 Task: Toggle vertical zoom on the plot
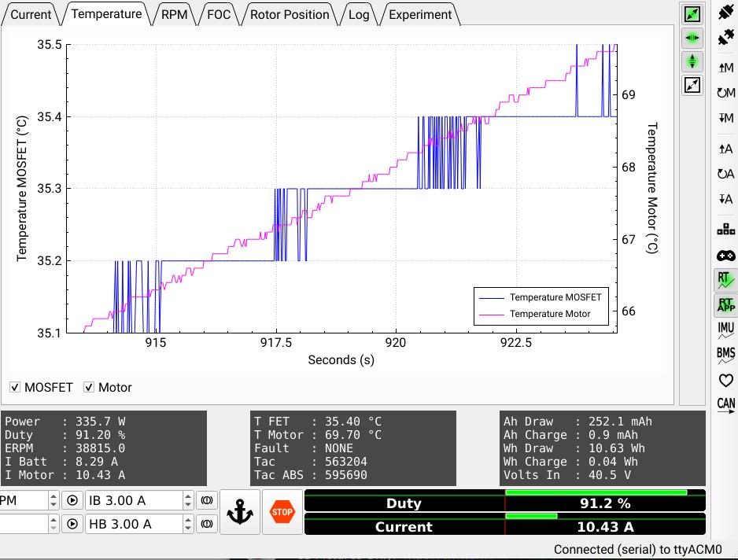(x=692, y=61)
